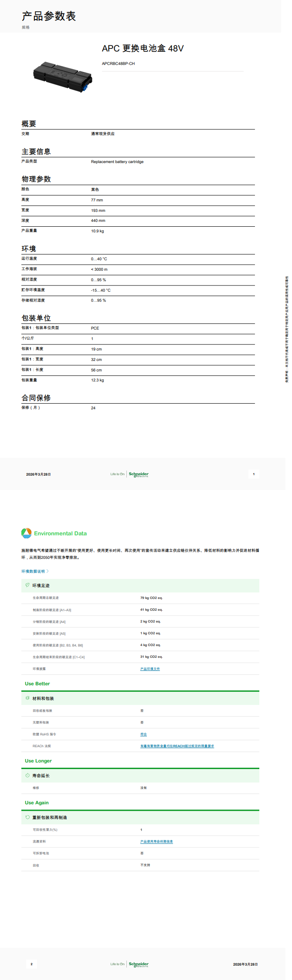The width and height of the screenshot is (292, 980).
Task: Click the leaf icon beside 环境足迹
Action: click(x=27, y=585)
